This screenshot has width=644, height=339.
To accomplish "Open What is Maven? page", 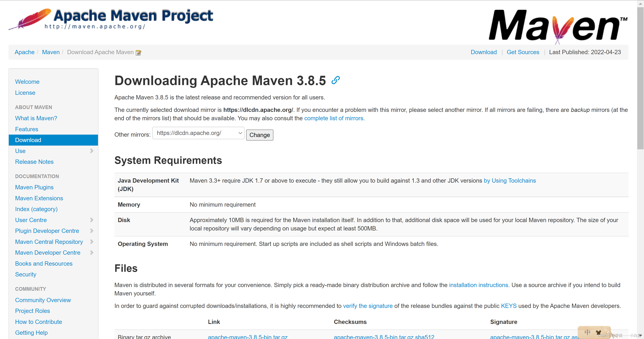I will coord(36,118).
